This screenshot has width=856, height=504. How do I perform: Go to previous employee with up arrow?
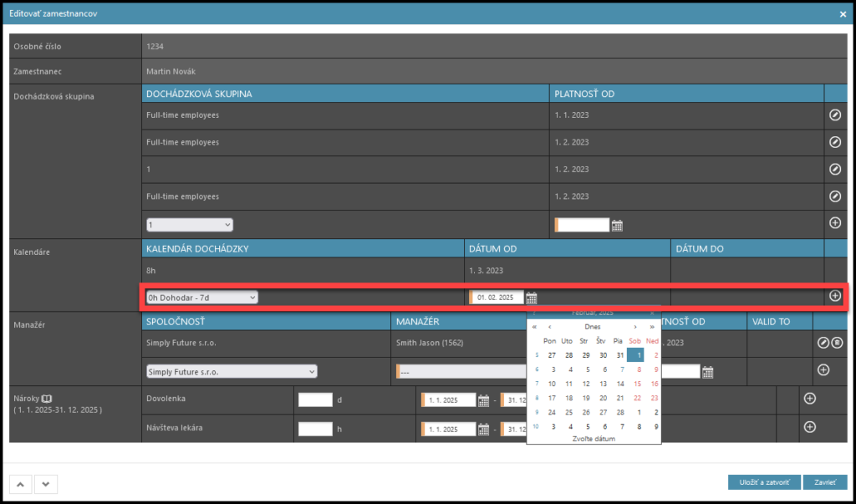pos(21,483)
